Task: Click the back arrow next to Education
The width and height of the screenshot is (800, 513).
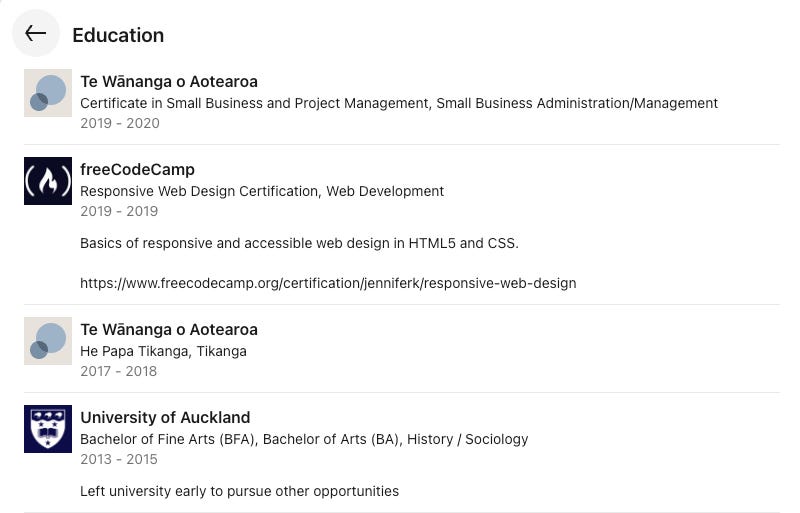Action: click(x=36, y=33)
